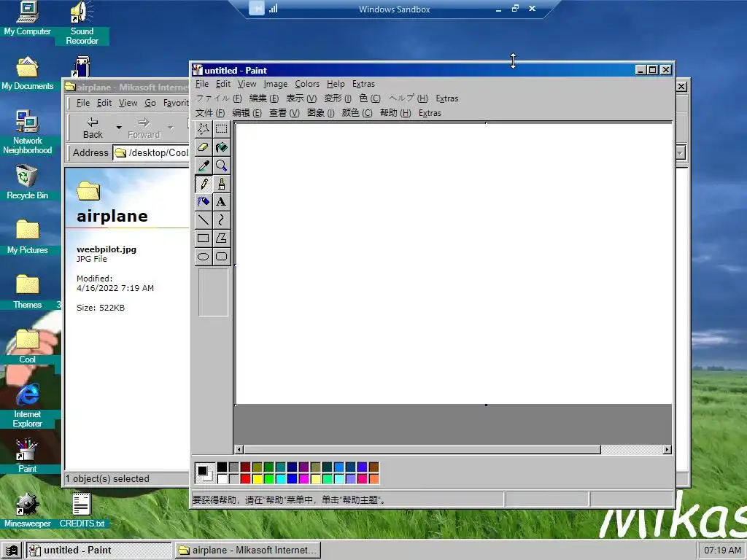Launch Minesweeper desktop shortcut
This screenshot has width=747, height=560.
[27, 510]
